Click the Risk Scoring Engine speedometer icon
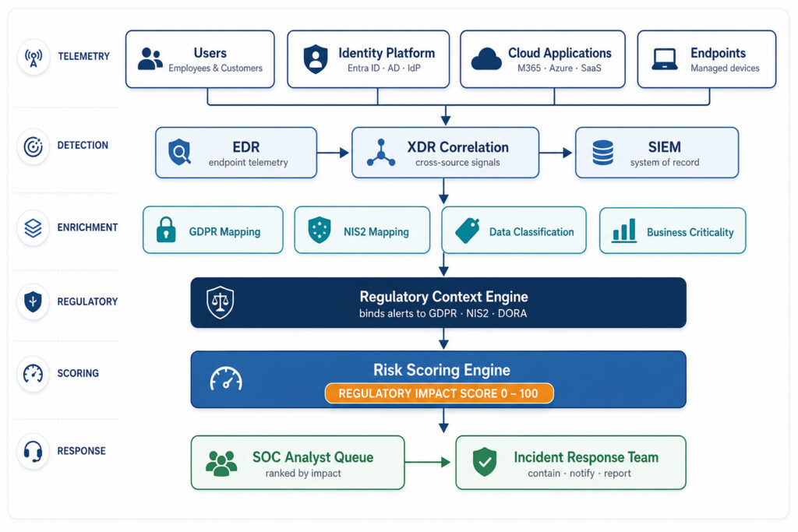Viewport: 798px width, 532px height. click(226, 379)
